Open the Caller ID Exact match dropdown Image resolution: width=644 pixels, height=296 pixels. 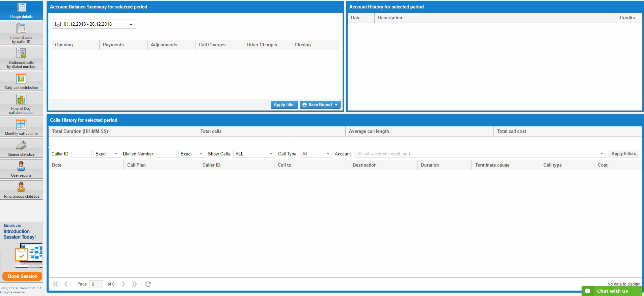click(107, 154)
